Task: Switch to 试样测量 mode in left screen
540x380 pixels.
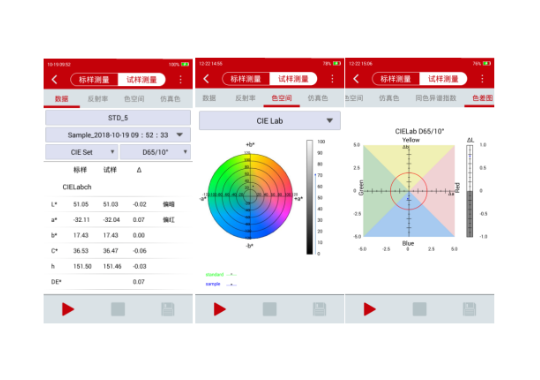Action: click(142, 80)
